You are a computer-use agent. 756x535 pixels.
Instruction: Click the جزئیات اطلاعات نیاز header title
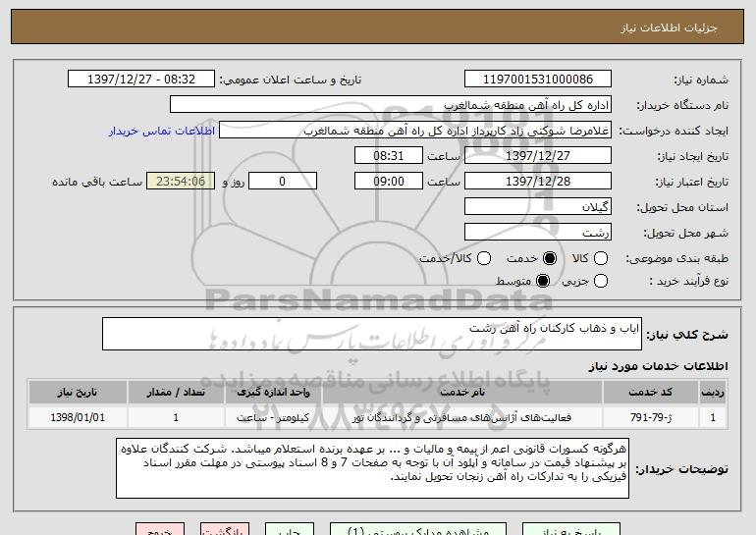point(669,27)
